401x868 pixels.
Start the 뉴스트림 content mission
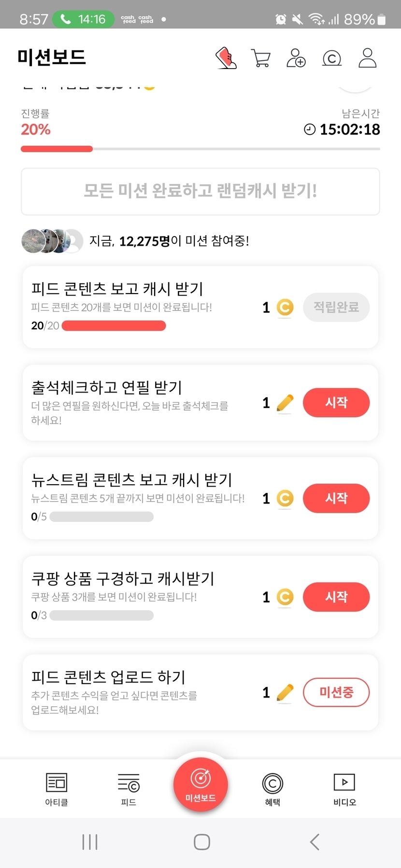pyautogui.click(x=336, y=498)
